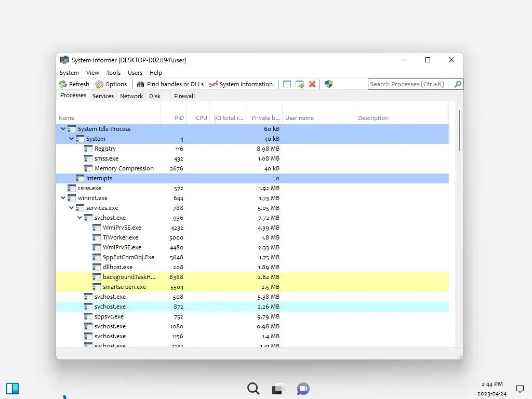This screenshot has width=532, height=399.
Task: Open Task View on the taskbar
Action: coord(277,389)
